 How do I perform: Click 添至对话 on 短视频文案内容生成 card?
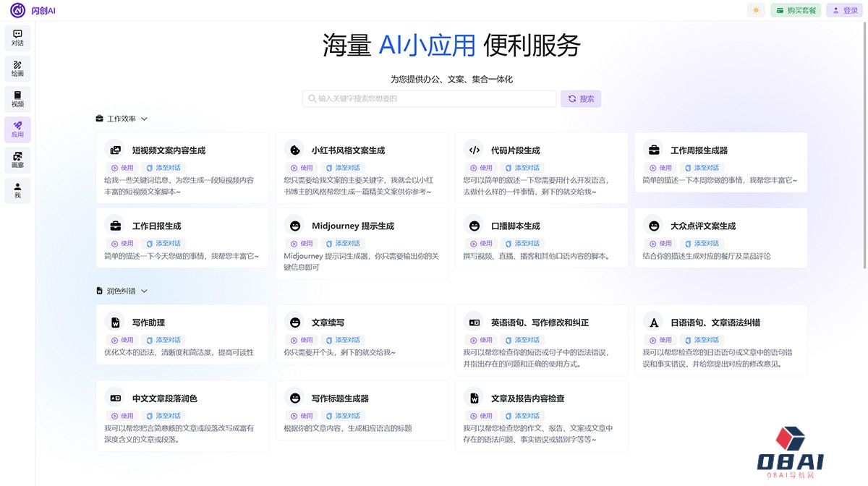163,168
